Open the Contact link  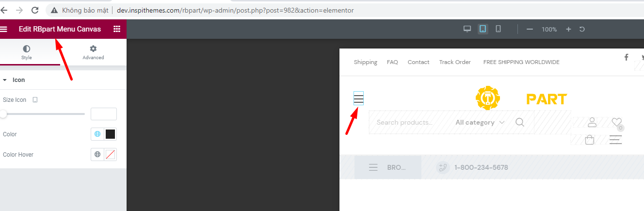click(419, 62)
